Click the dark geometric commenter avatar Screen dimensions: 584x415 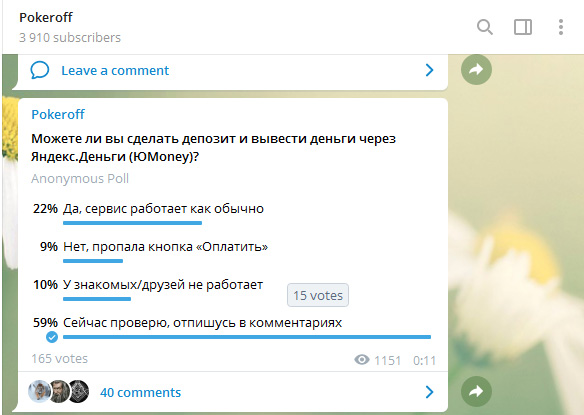pyautogui.click(x=78, y=392)
